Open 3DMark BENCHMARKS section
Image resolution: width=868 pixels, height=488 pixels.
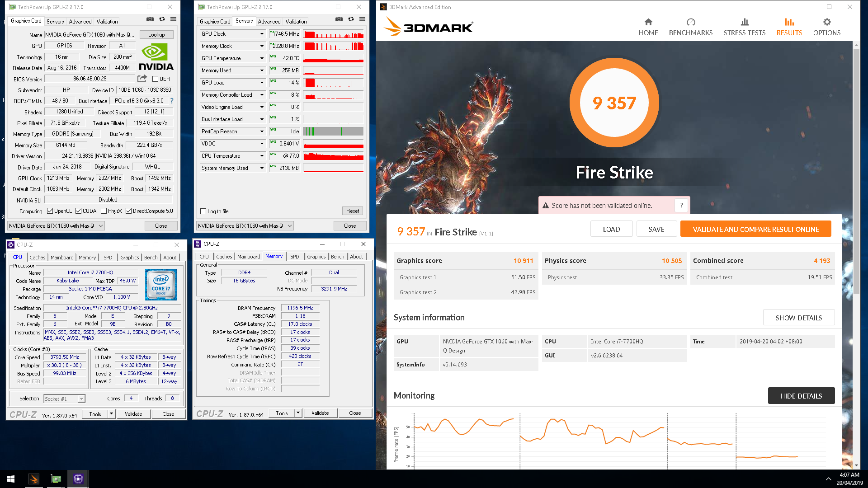691,28
